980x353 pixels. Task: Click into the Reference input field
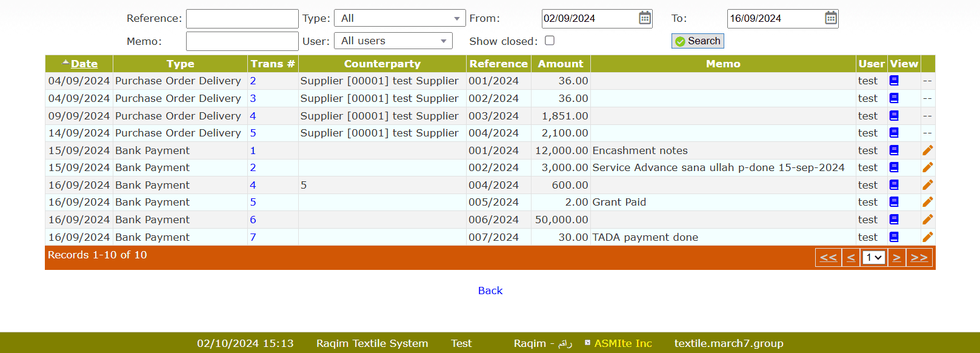[x=242, y=19]
